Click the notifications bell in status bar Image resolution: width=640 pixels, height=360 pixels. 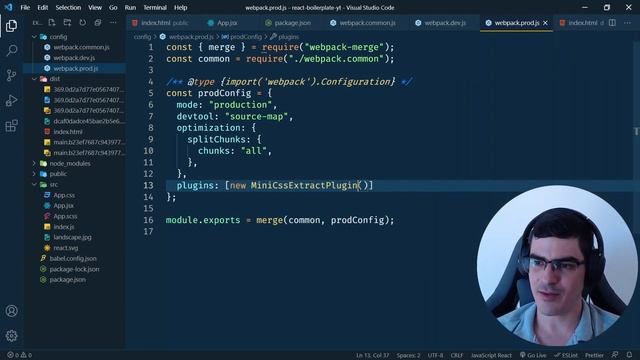[x=629, y=355]
